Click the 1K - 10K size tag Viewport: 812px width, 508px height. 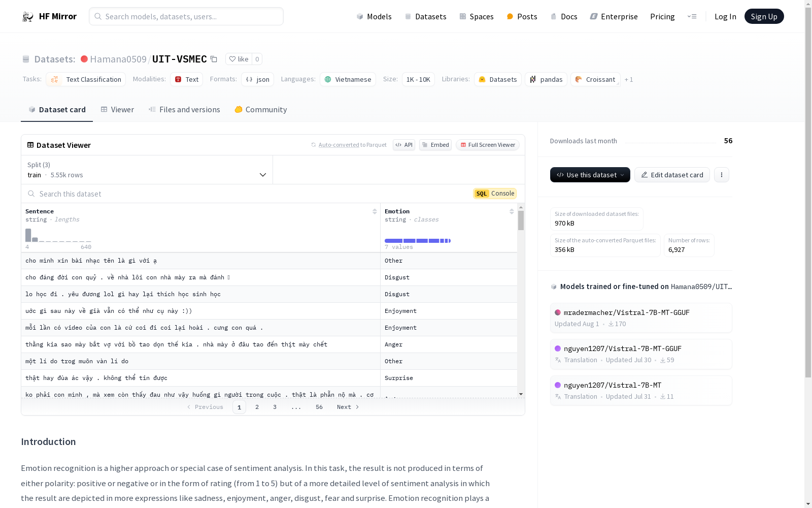[418, 79]
